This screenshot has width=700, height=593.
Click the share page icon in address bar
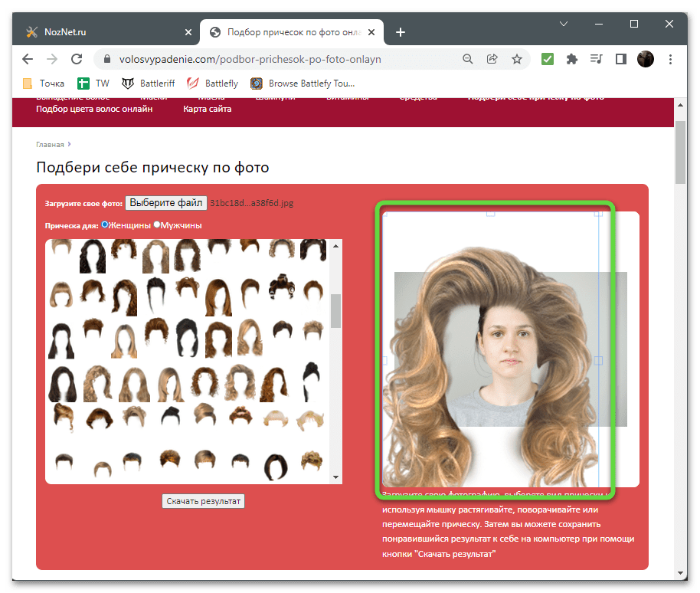point(492,59)
